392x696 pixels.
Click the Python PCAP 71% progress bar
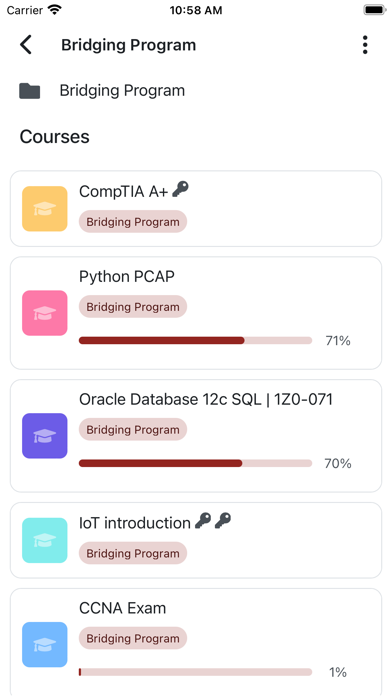tap(195, 340)
